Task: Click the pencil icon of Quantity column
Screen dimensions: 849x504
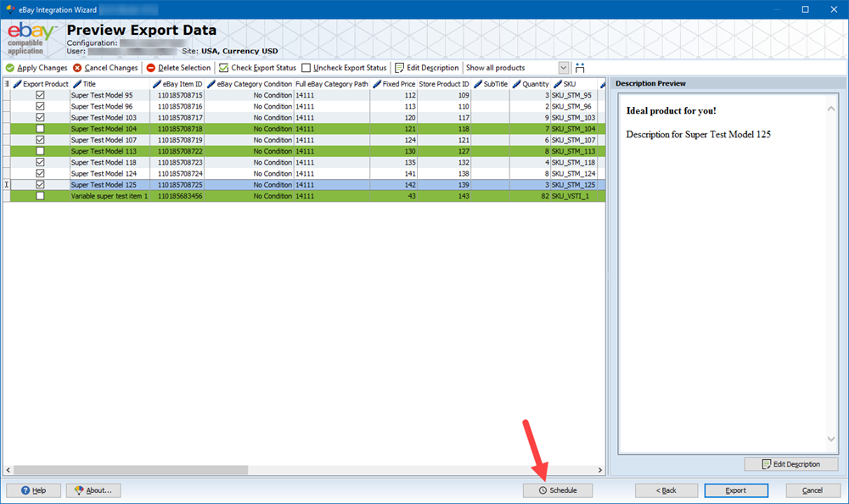Action: (x=516, y=84)
